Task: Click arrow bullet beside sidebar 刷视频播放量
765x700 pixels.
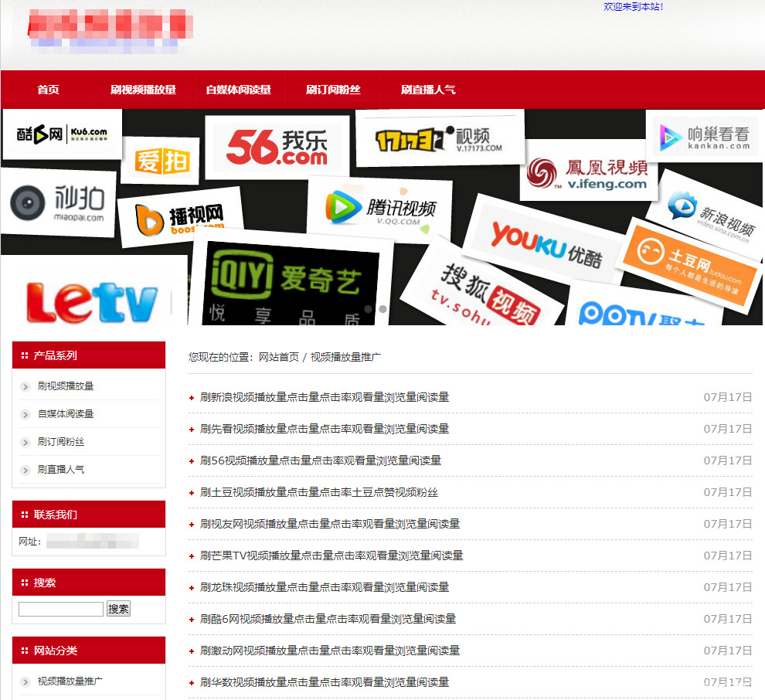Action: pos(25,387)
